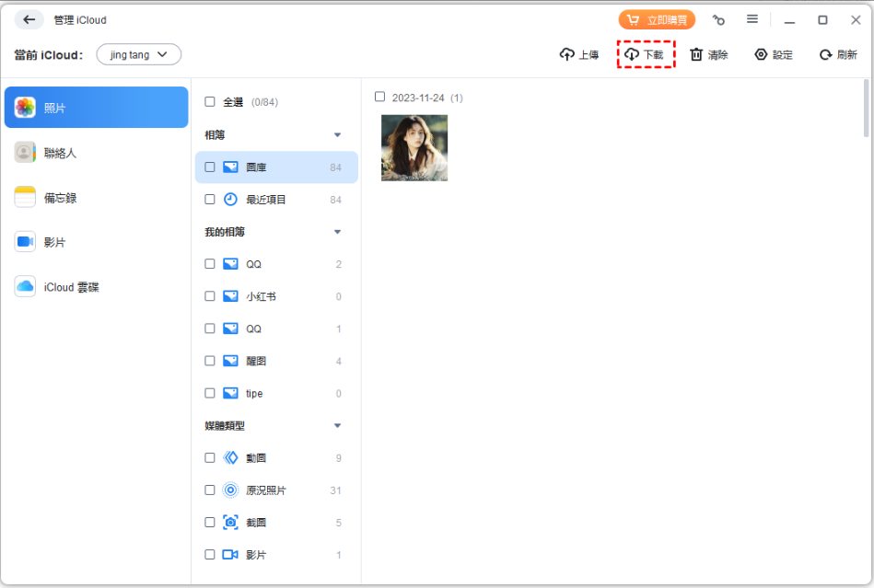The height and width of the screenshot is (588, 874).
Task: Collapse the 相簿 section arrow
Action: (337, 135)
